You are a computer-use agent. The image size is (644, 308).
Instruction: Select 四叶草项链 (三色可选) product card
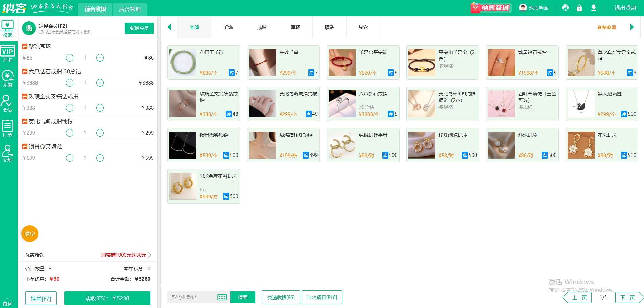(x=522, y=104)
